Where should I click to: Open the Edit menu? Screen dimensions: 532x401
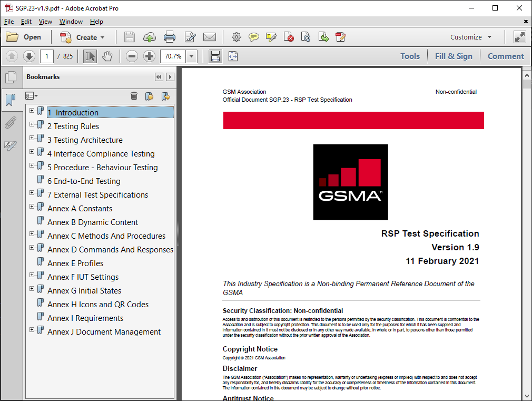(26, 22)
